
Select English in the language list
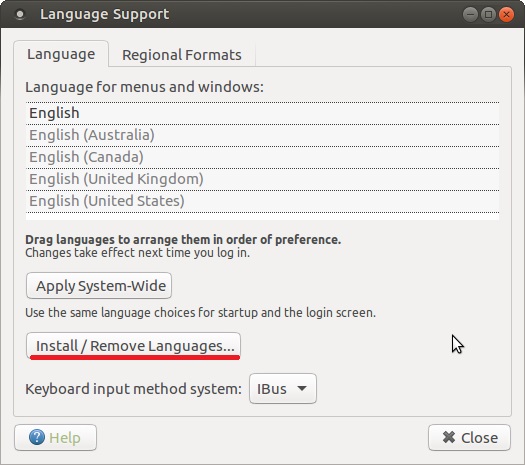(x=262, y=113)
